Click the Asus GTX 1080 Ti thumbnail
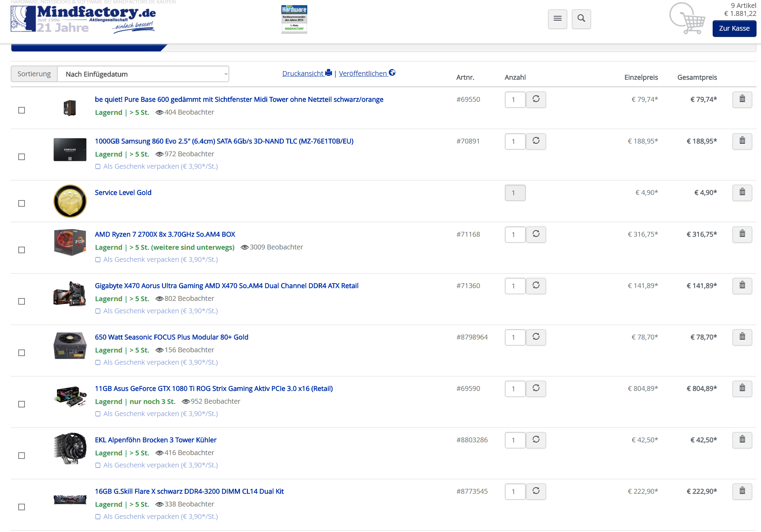Viewport: 761px width, 532px height. tap(70, 396)
